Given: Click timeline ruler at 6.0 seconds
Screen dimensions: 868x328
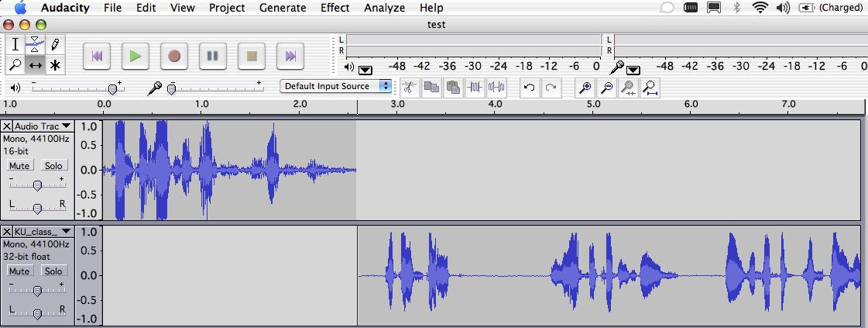Looking at the screenshot, I should [691, 104].
